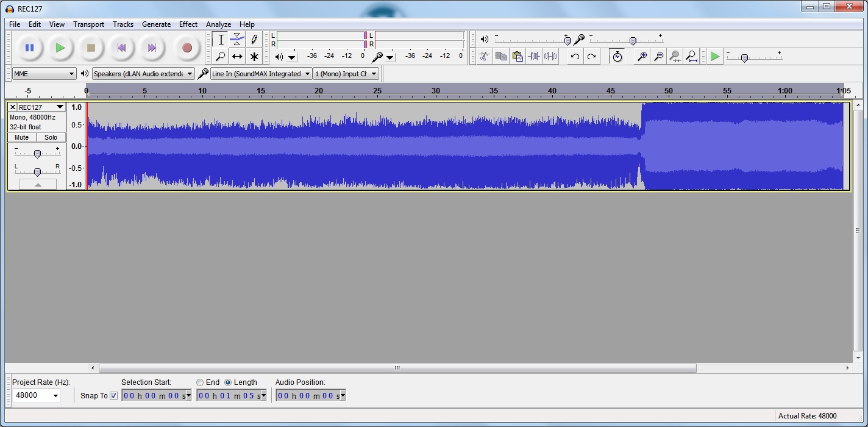
Task: Redo the last undone action
Action: (x=591, y=56)
